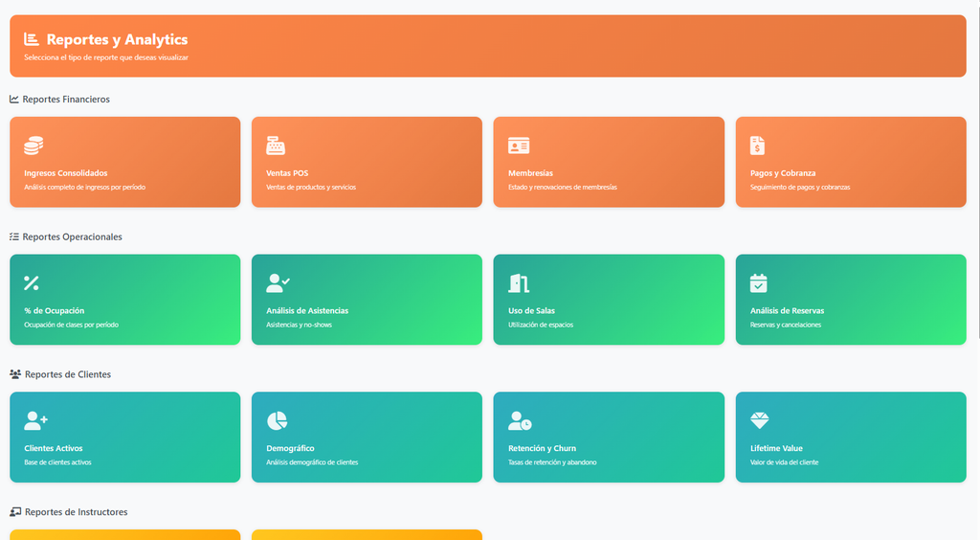Click the cash register icon on Ventas POS
This screenshot has height=540, width=980.
click(x=276, y=146)
